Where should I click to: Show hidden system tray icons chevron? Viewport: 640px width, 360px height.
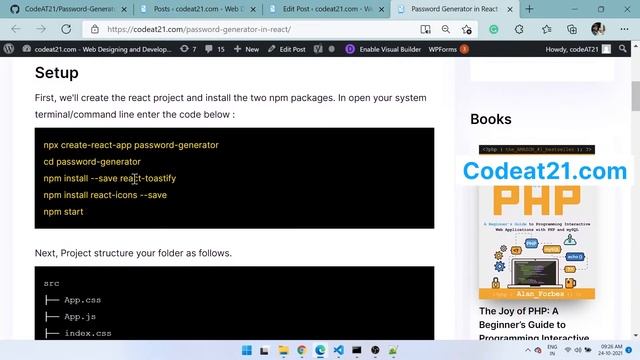pos(528,350)
